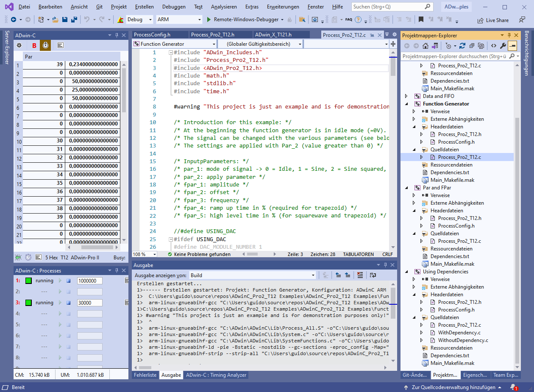This screenshot has width=534, height=392.
Task: Open the Debuggen menu
Action: coord(174,7)
